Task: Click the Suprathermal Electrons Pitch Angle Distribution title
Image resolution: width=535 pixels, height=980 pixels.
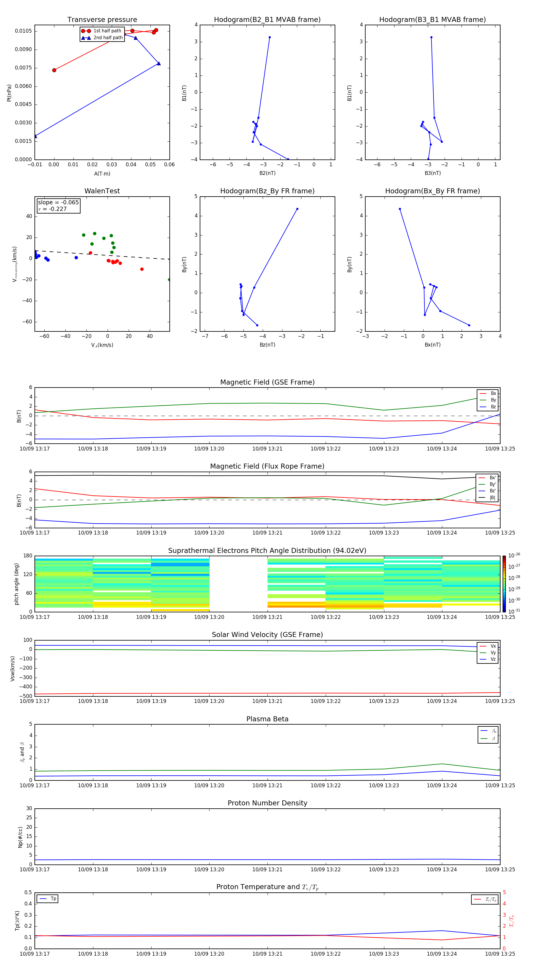Action: click(267, 551)
